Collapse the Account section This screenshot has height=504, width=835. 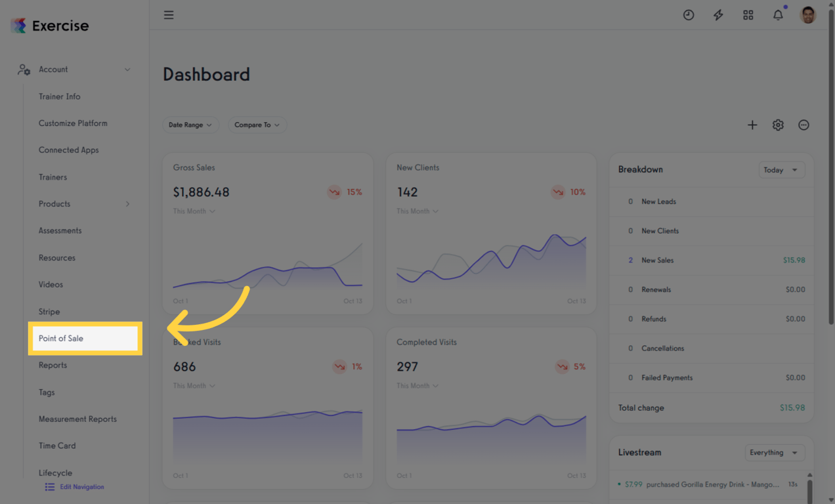coord(127,70)
